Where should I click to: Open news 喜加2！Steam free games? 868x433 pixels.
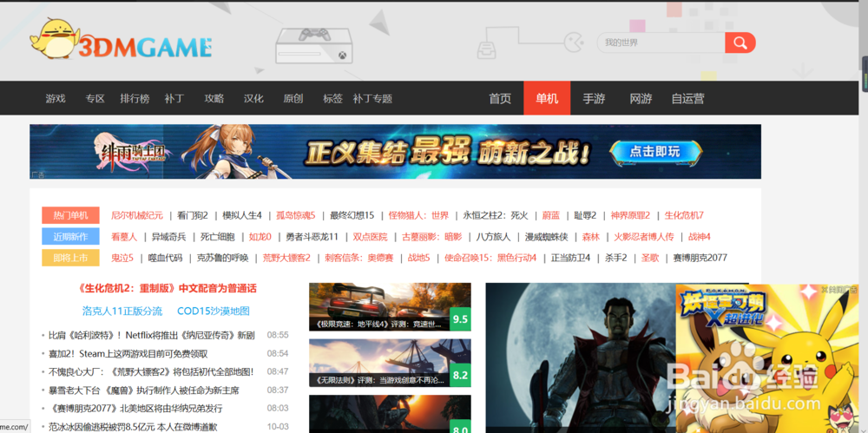pyautogui.click(x=128, y=354)
